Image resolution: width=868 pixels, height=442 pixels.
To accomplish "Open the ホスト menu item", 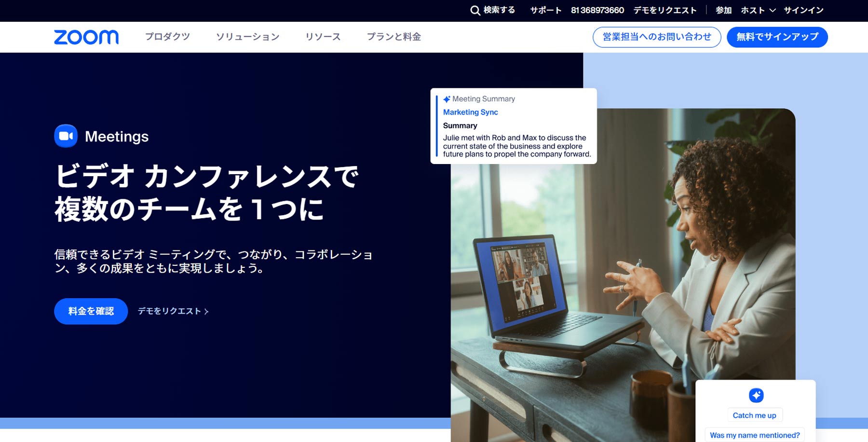I will pyautogui.click(x=753, y=10).
